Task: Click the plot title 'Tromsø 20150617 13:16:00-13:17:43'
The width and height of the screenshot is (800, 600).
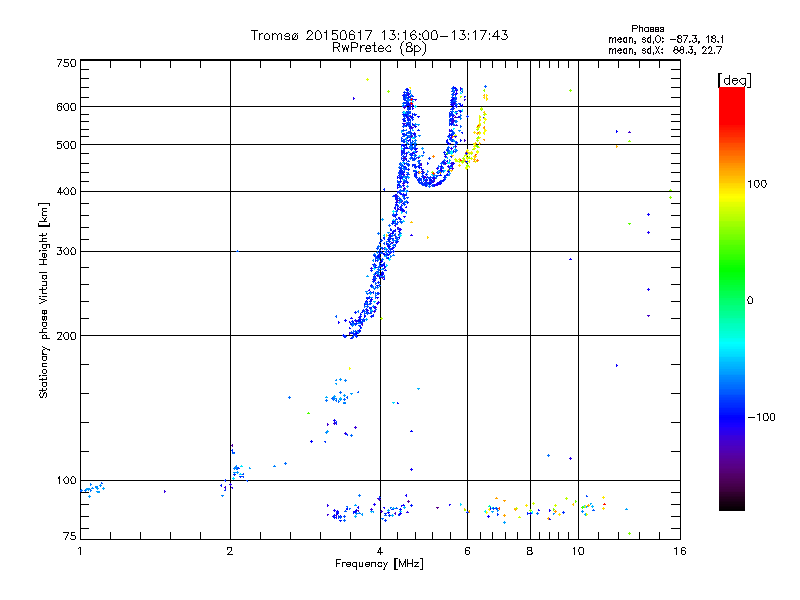Action: (379, 35)
